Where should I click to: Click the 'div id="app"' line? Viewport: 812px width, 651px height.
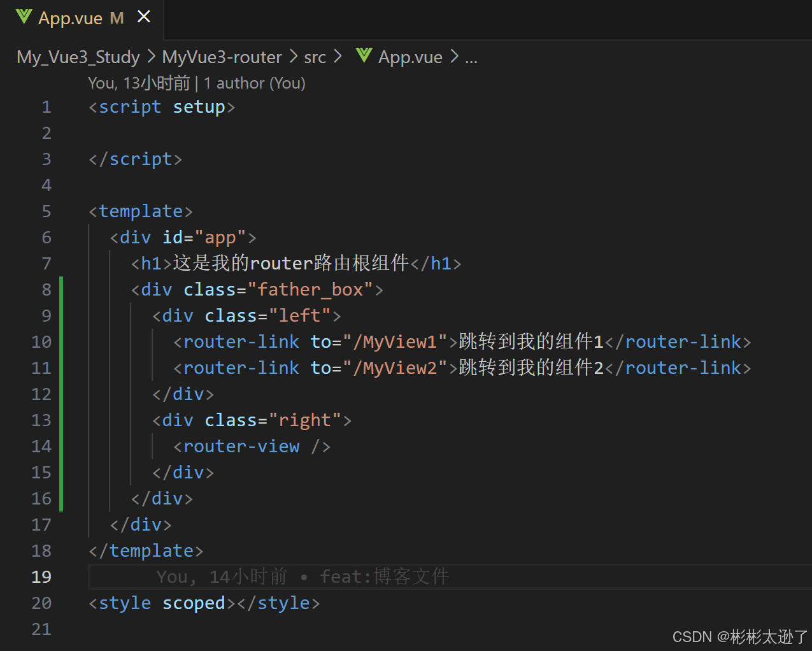point(183,238)
